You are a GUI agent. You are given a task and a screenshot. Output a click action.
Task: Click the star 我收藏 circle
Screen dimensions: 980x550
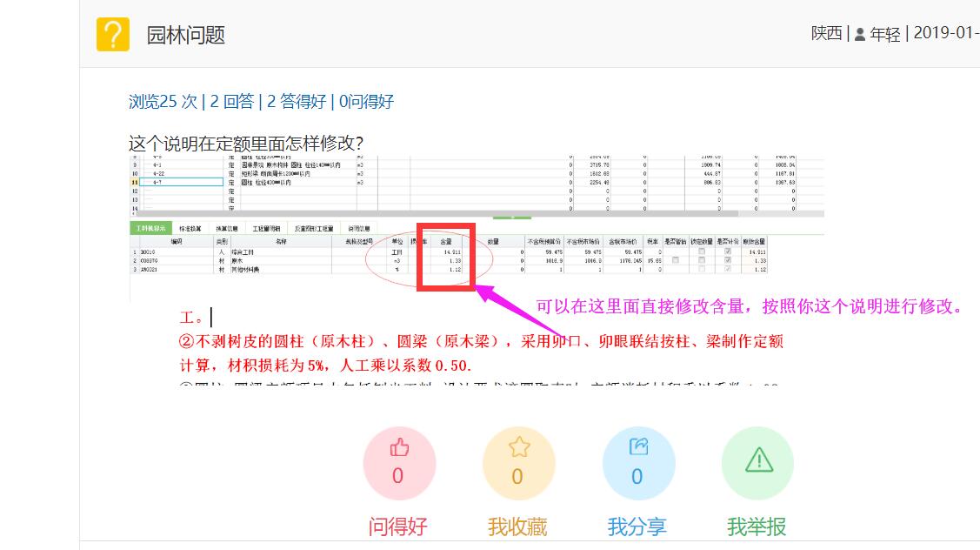519,464
